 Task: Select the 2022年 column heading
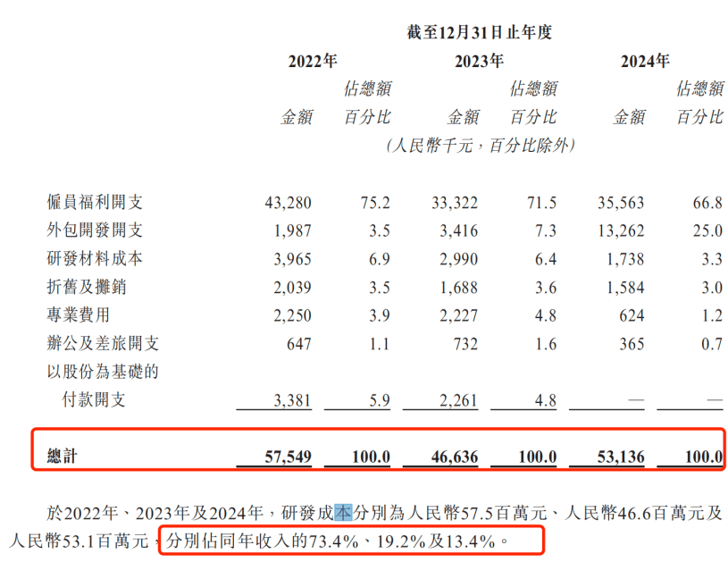tap(313, 62)
